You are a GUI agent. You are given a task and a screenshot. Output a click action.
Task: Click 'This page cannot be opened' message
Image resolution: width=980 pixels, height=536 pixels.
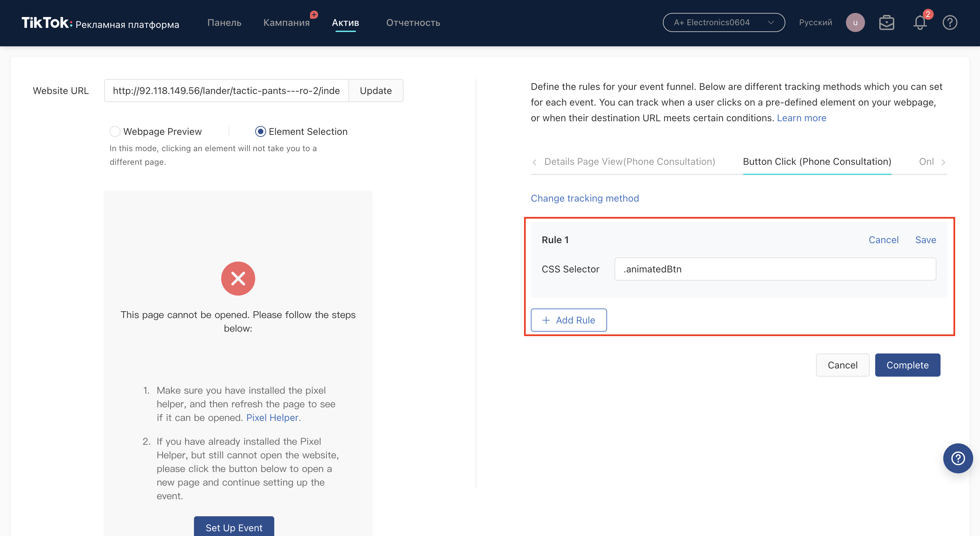click(238, 321)
